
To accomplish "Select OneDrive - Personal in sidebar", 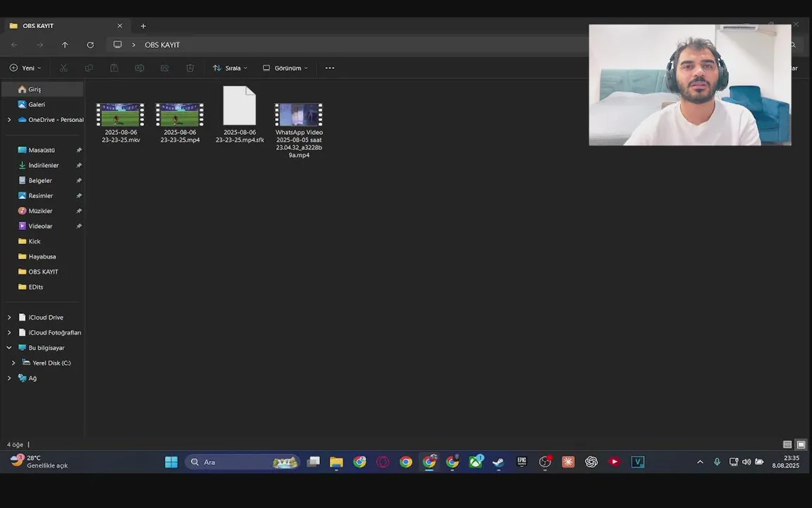I will [x=50, y=120].
